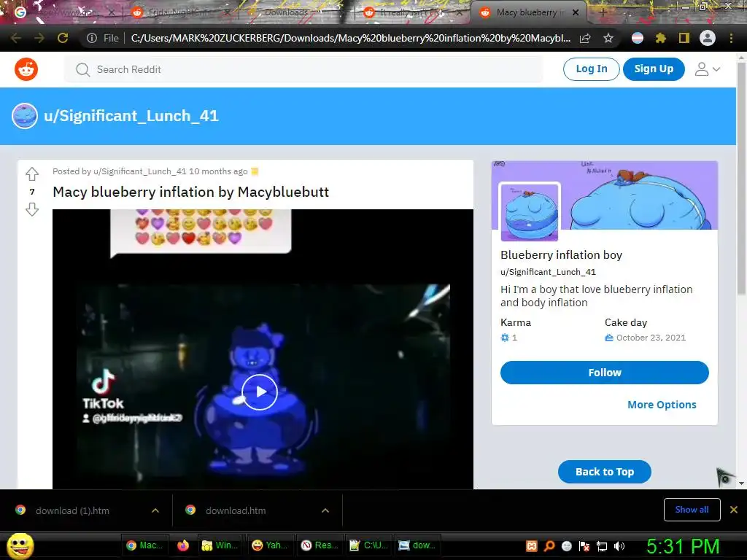Click post title 'Macy blueberry inflation by Macybluebutt'
The image size is (747, 560).
click(x=190, y=192)
